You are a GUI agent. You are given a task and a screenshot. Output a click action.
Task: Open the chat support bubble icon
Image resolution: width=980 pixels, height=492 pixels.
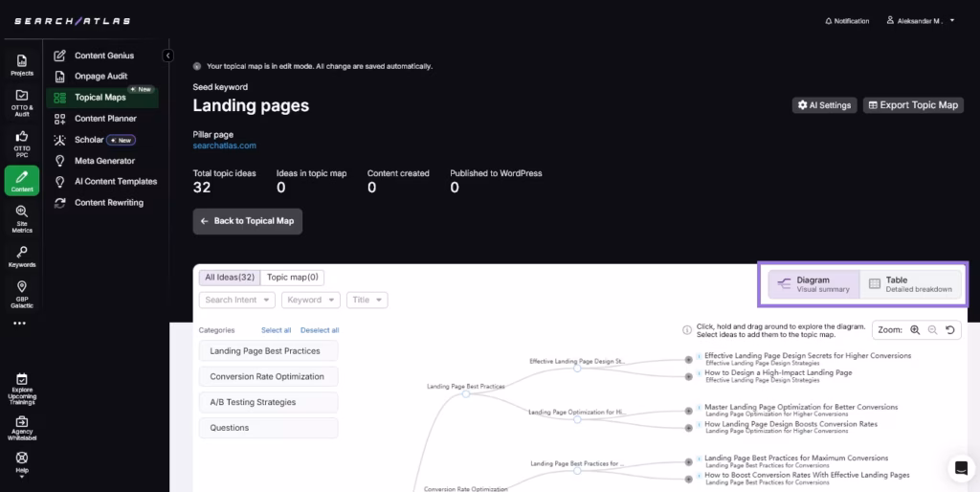click(959, 468)
